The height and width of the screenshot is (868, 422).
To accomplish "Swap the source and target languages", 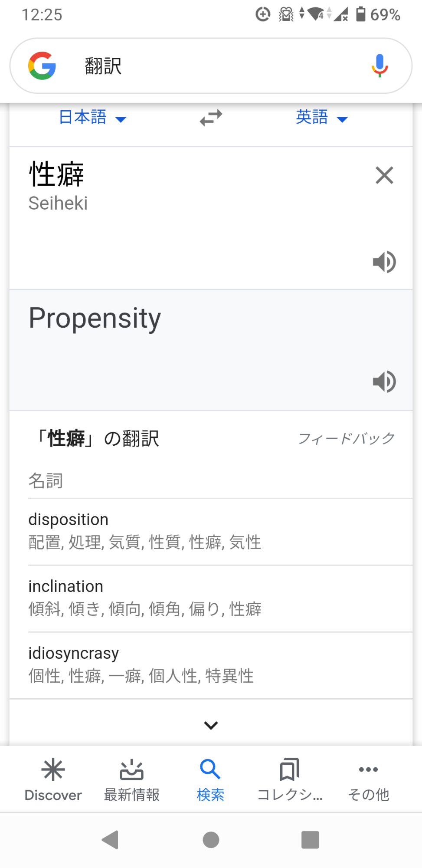I will click(211, 118).
